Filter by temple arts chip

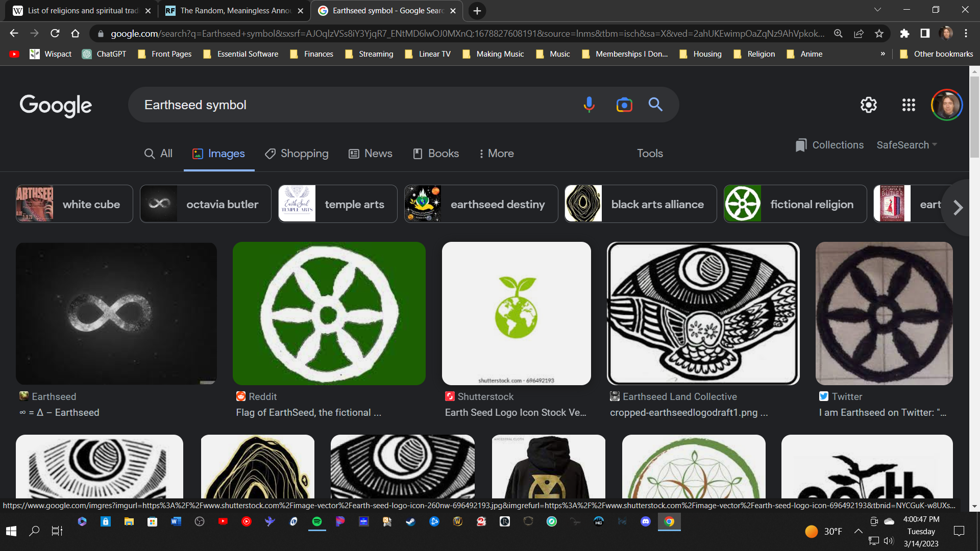(337, 204)
